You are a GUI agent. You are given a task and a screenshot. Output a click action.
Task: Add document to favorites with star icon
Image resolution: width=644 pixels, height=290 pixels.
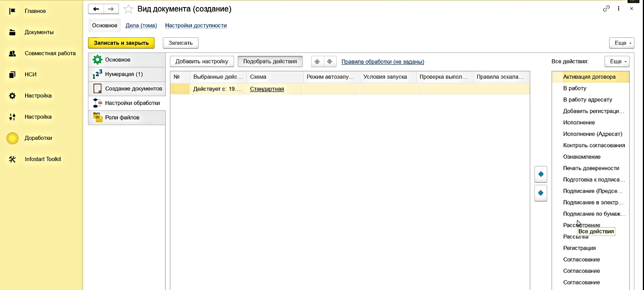(128, 9)
